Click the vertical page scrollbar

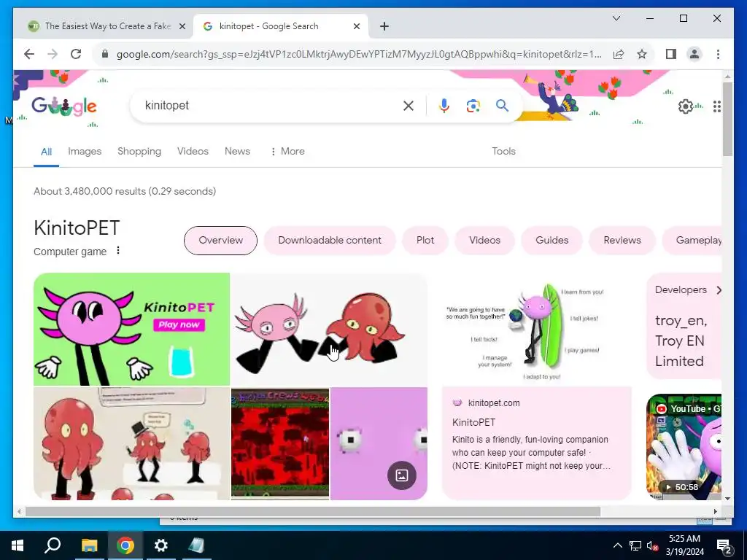pyautogui.click(x=727, y=119)
